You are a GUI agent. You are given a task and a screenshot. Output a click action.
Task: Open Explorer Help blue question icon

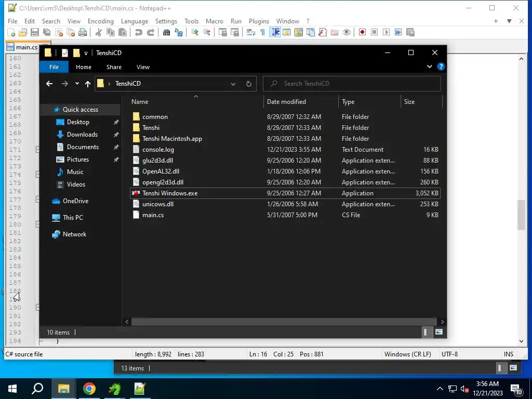coord(441,66)
